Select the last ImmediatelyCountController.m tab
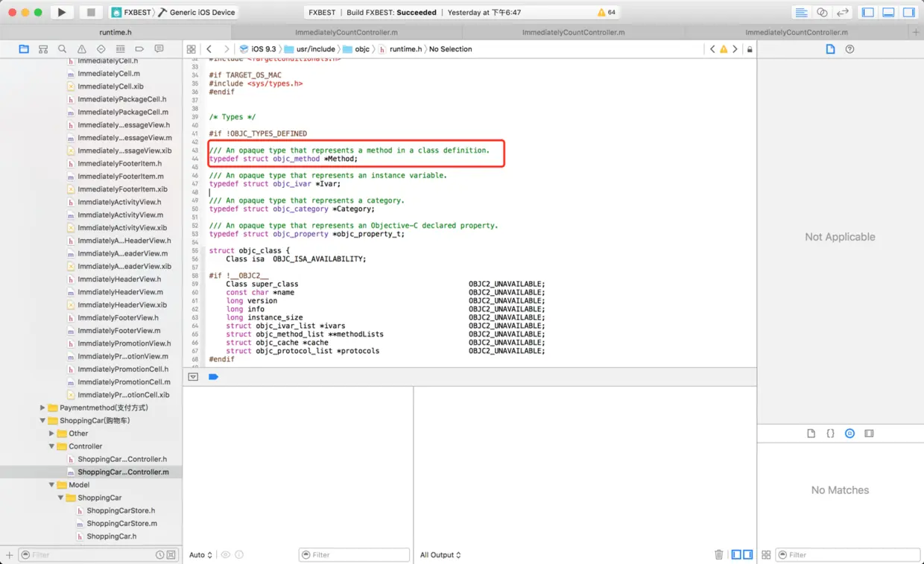Viewport: 924px width, 564px height. (797, 32)
